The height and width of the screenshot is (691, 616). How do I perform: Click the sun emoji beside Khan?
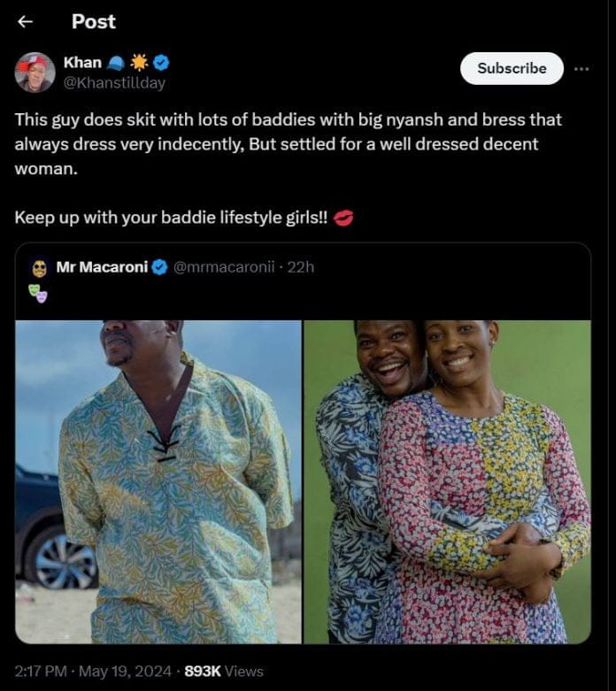139,63
